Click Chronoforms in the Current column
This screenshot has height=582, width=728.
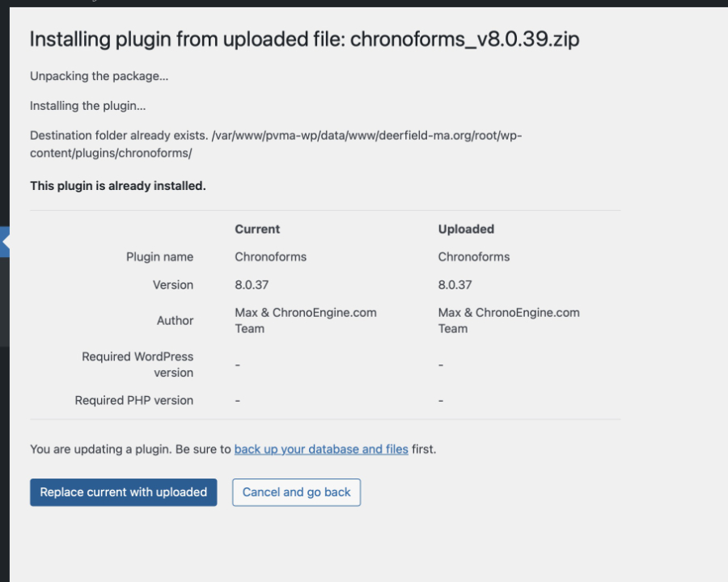[x=270, y=257]
